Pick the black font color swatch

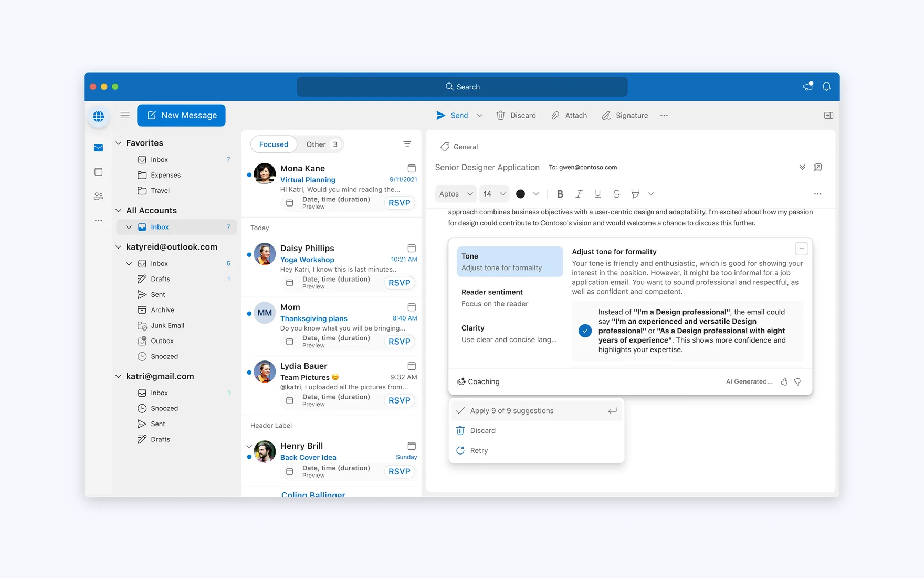520,194
